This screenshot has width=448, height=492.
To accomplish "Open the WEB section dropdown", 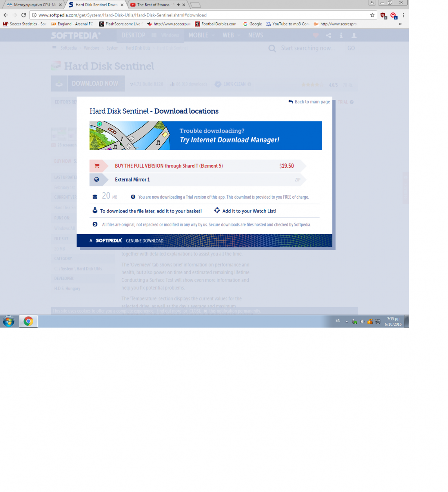I will tap(231, 35).
